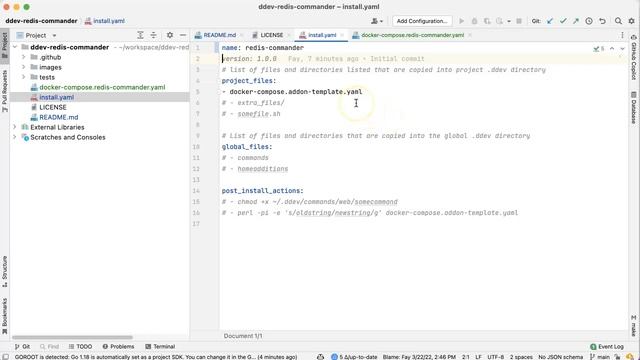Open the Git tool window at bottom
The height and width of the screenshot is (360, 640).
22,347
